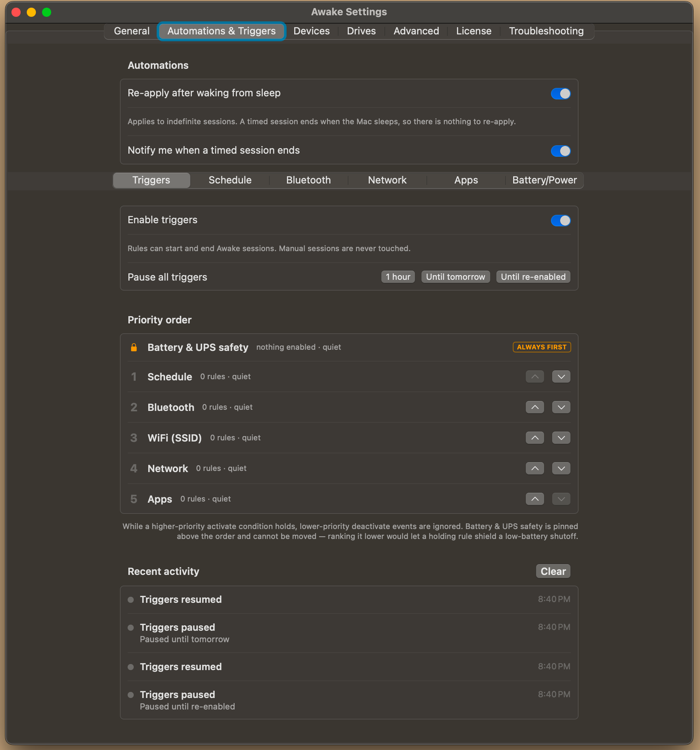Open the Drives tab
700x750 pixels.
pos(361,31)
